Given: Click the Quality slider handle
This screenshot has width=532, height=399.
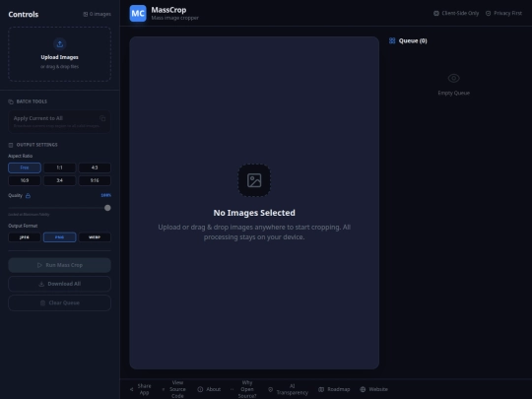Looking at the screenshot, I should tap(107, 208).
